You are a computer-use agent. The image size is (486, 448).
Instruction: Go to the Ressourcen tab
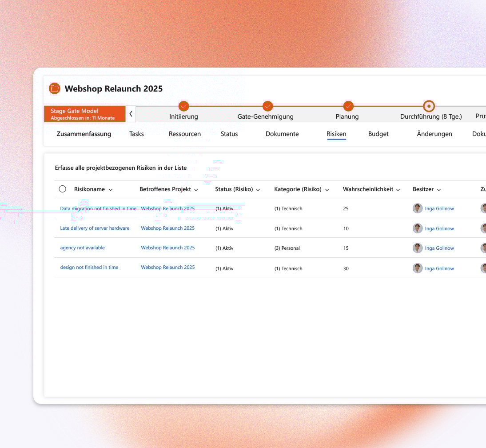coord(185,134)
